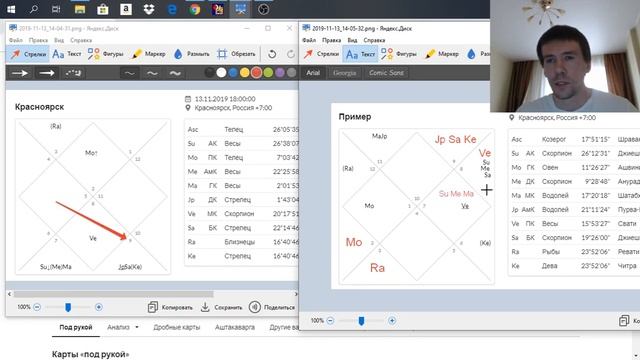Pick Маркер tool in right window
This screenshot has height=360, width=640.
442,54
